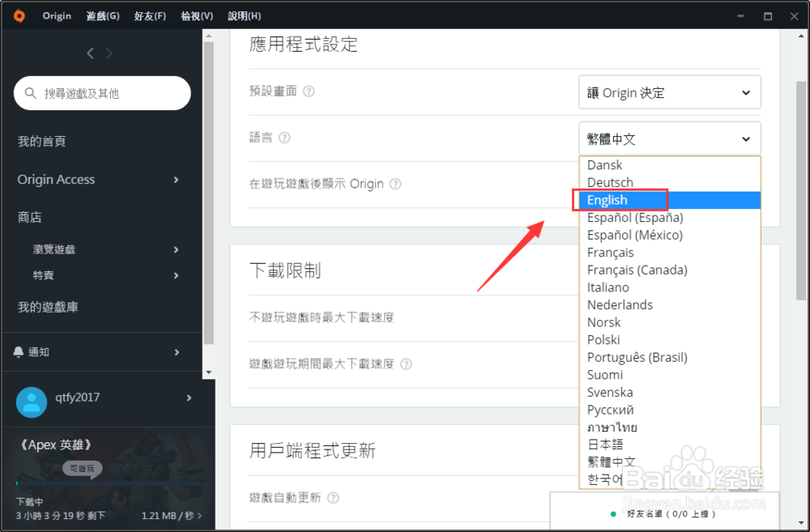Go to 我的首頁
This screenshot has height=532, width=810.
pos(42,142)
